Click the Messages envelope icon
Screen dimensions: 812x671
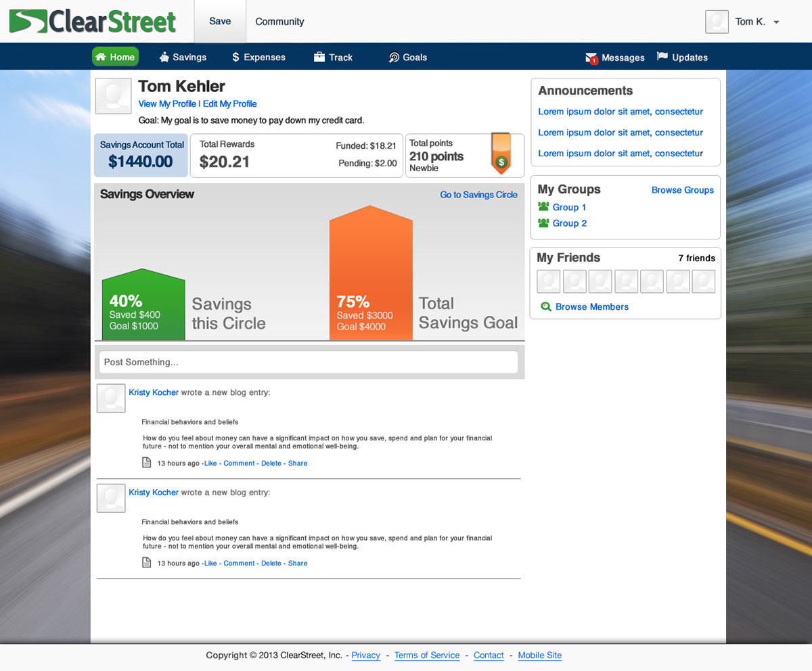[x=591, y=58]
